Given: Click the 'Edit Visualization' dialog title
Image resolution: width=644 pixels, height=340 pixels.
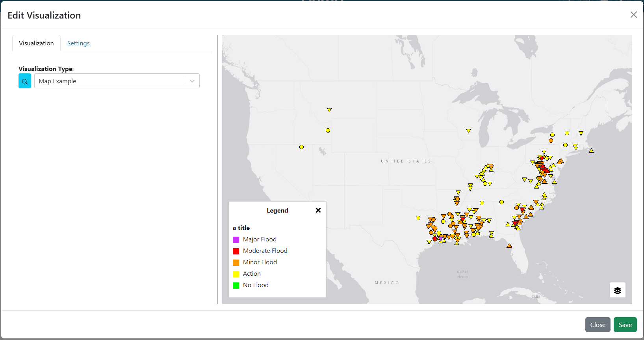Looking at the screenshot, I should click(x=44, y=15).
